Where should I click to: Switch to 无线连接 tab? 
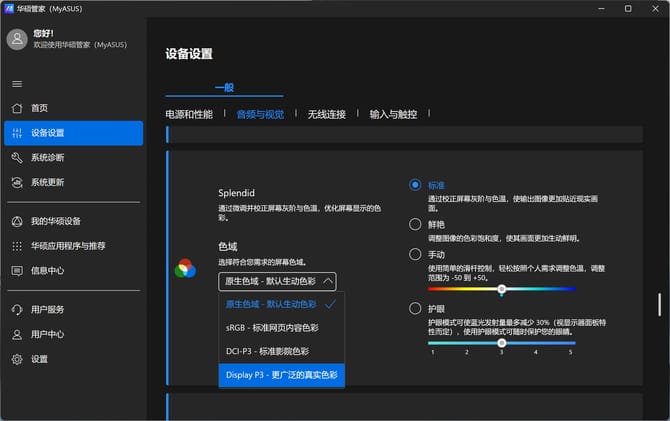[x=326, y=115]
